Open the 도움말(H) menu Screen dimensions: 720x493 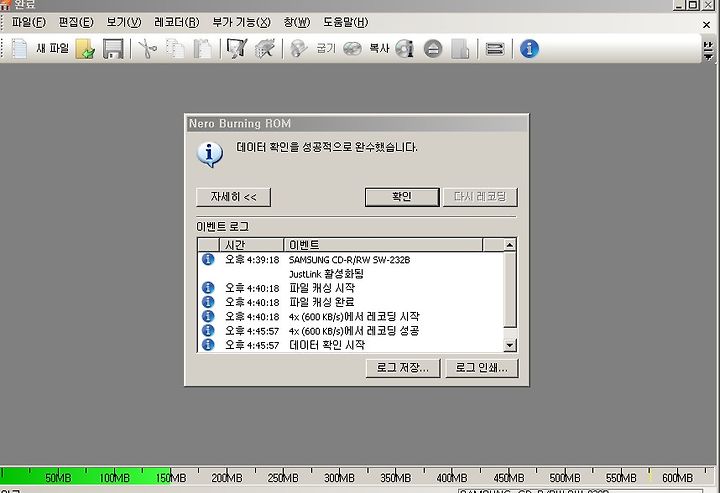click(345, 22)
